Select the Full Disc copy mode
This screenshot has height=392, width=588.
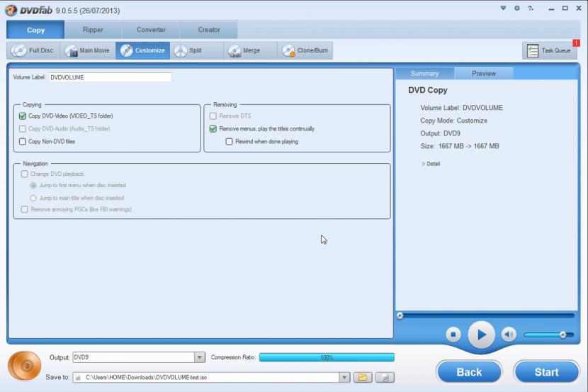[x=33, y=50]
